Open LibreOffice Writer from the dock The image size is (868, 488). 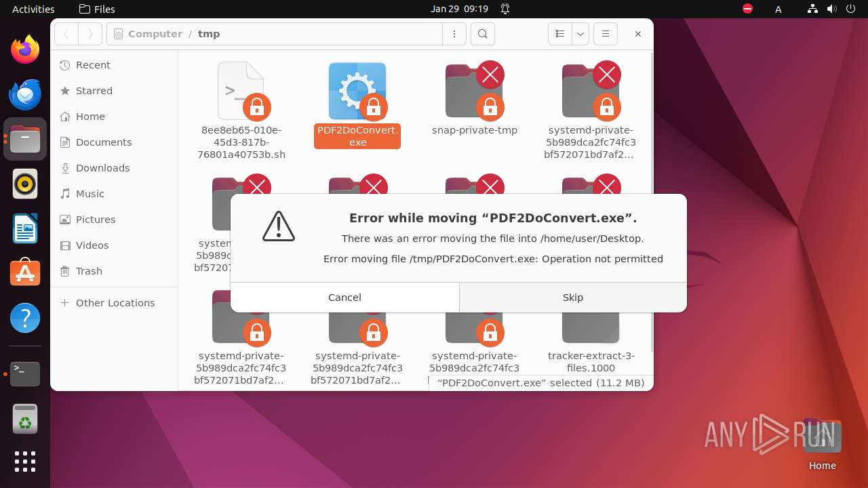tap(25, 228)
